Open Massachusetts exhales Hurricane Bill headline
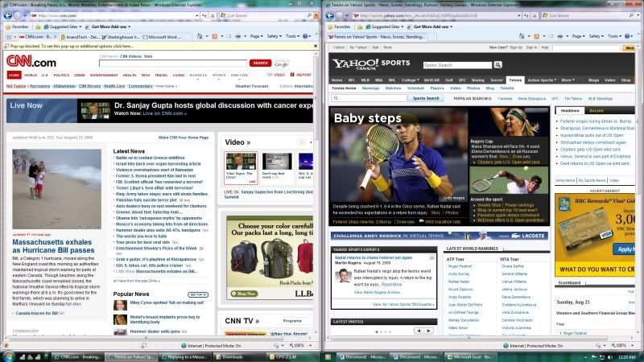644x362 pixels. pyautogui.click(x=53, y=246)
